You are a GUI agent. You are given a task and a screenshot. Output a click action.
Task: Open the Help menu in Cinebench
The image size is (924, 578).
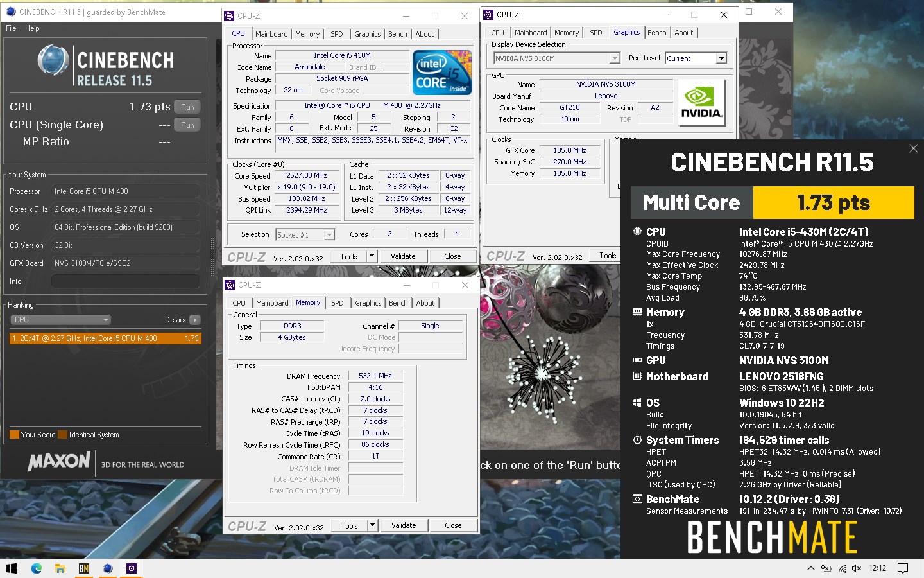(32, 28)
